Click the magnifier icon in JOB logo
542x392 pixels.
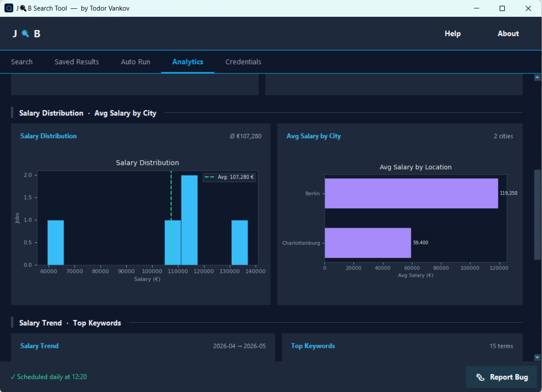25,34
